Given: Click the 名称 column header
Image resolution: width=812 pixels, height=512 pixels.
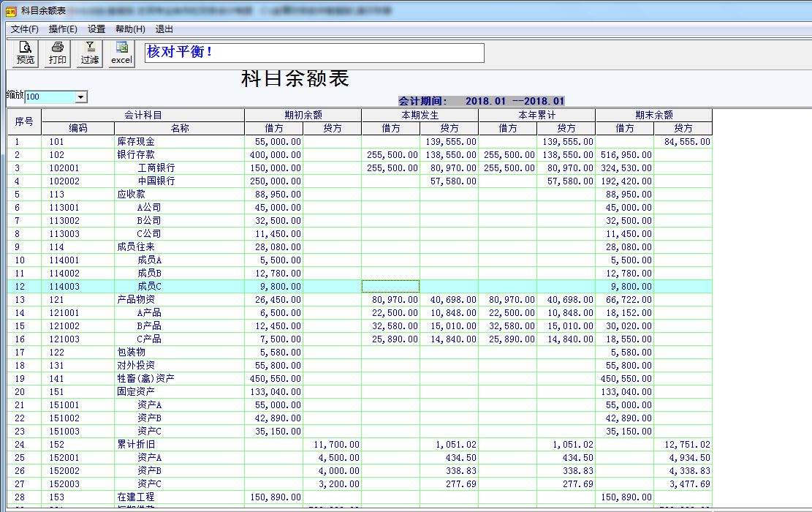Looking at the screenshot, I should 180,129.
